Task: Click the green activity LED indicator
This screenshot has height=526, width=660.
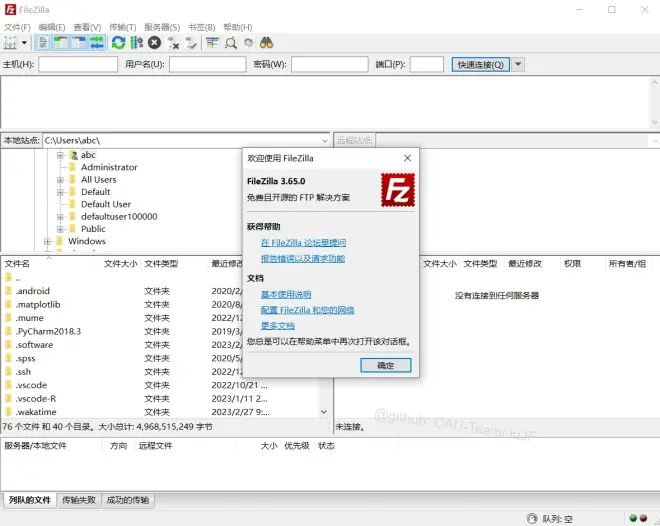Action: 633,518
